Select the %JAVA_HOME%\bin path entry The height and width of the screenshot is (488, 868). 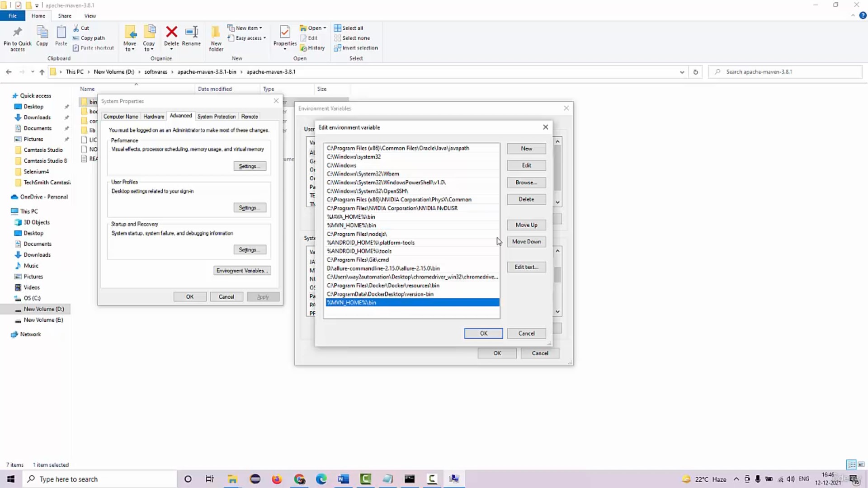(412, 217)
